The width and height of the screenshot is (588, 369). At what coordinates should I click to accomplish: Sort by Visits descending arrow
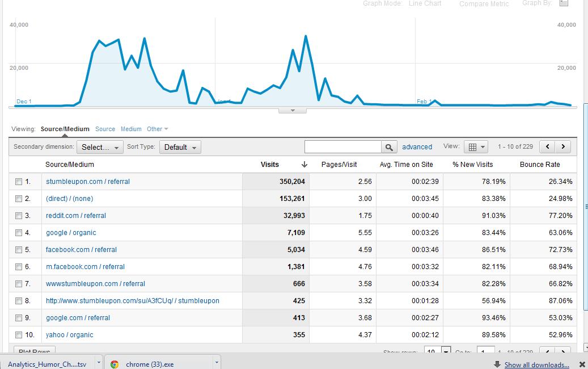(x=304, y=165)
